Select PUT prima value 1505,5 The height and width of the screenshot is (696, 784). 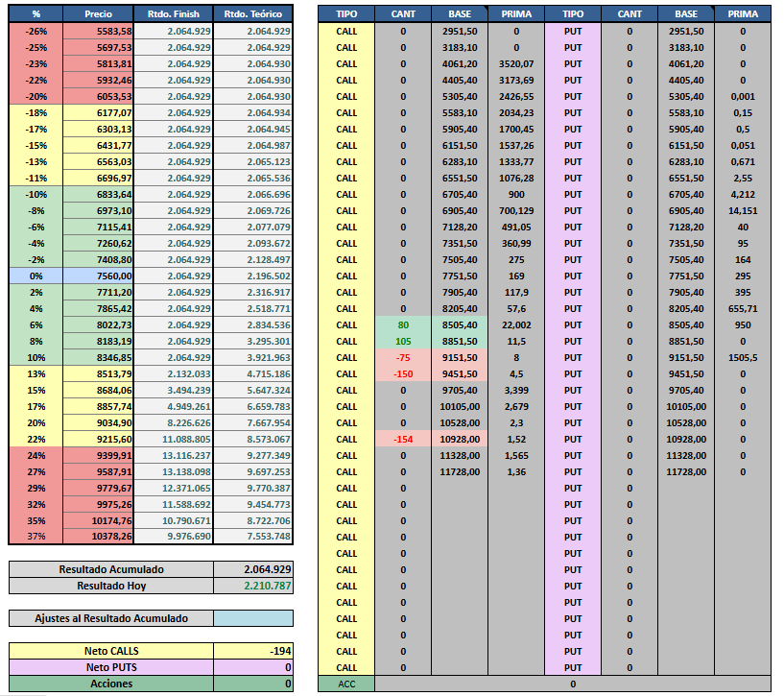(x=743, y=358)
